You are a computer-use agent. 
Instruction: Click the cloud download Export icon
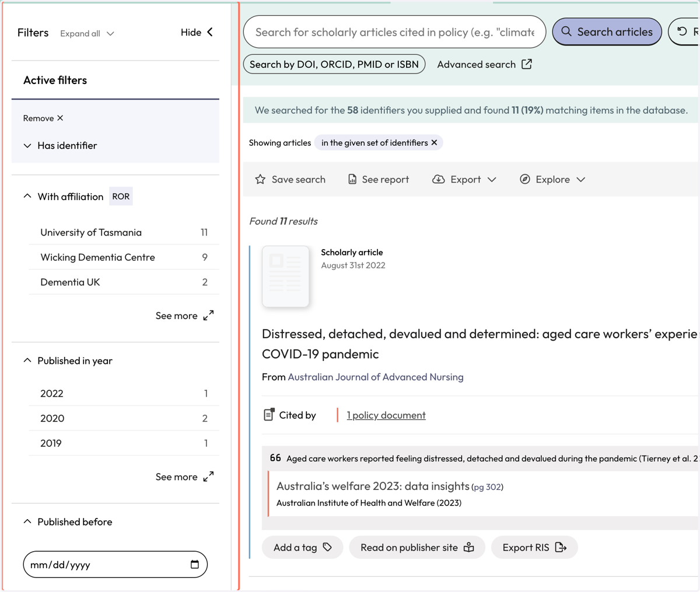point(438,179)
